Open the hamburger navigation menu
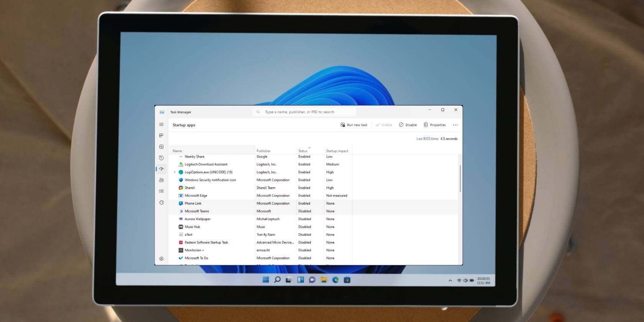 161,125
